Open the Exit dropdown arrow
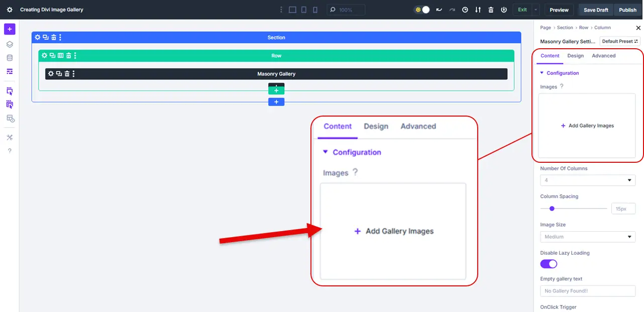Viewport: 644px width, 312px height. click(x=535, y=10)
